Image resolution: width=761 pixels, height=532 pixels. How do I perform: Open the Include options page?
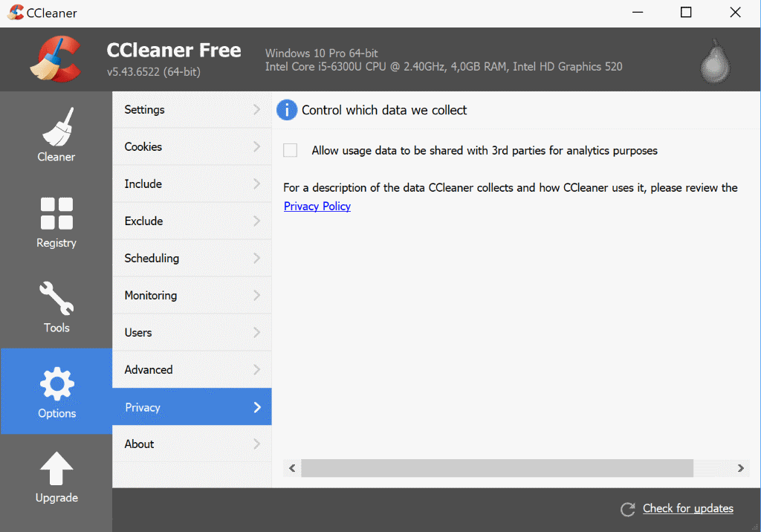point(192,184)
